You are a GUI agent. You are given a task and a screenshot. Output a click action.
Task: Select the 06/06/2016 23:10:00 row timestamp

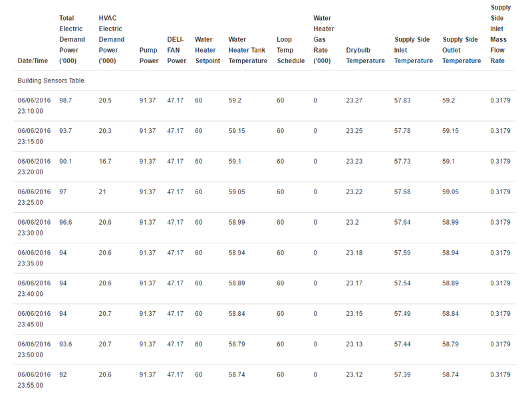(34, 106)
